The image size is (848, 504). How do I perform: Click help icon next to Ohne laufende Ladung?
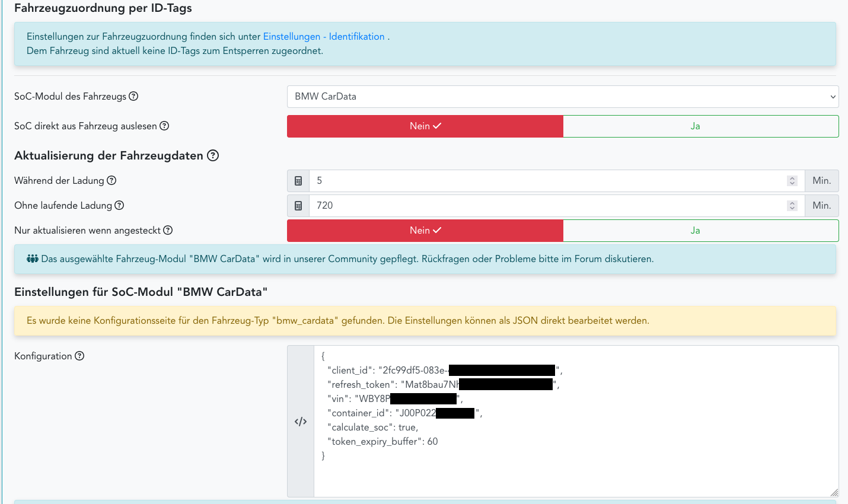point(119,205)
